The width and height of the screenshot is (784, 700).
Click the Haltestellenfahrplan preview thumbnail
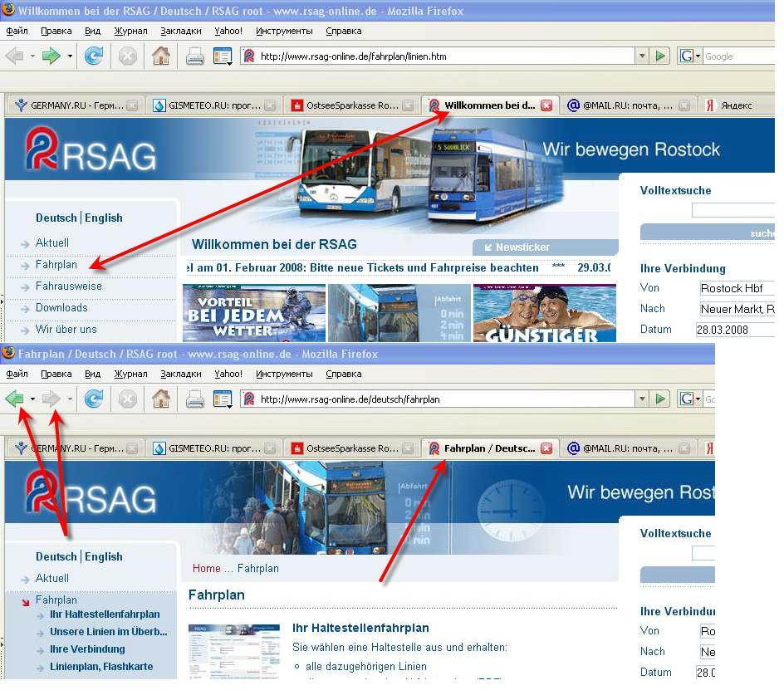pyautogui.click(x=234, y=651)
